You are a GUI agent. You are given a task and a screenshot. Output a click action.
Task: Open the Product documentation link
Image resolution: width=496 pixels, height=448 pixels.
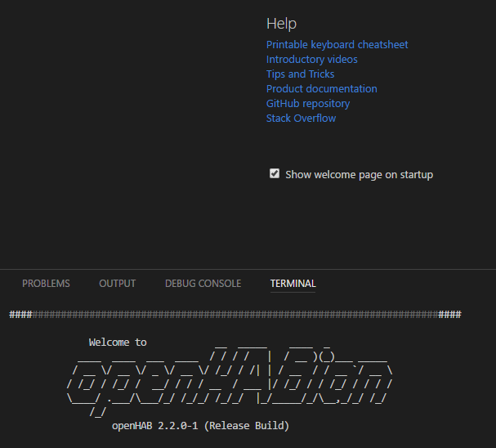click(x=322, y=89)
